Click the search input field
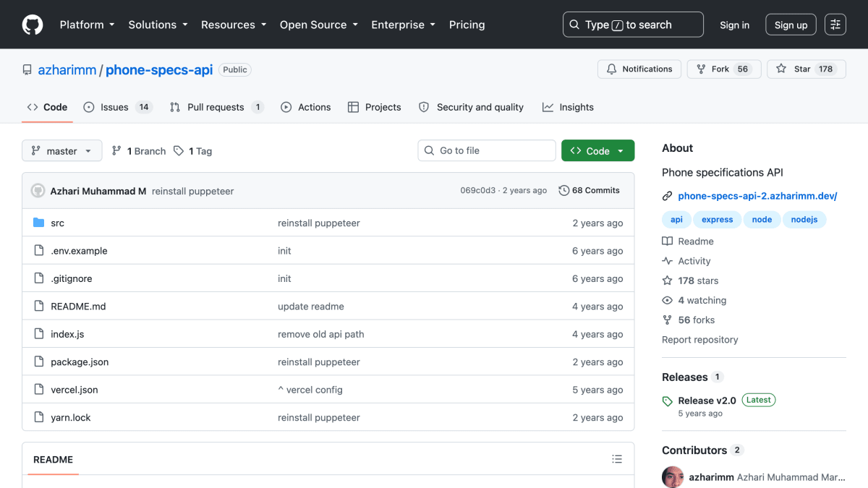 (x=633, y=25)
